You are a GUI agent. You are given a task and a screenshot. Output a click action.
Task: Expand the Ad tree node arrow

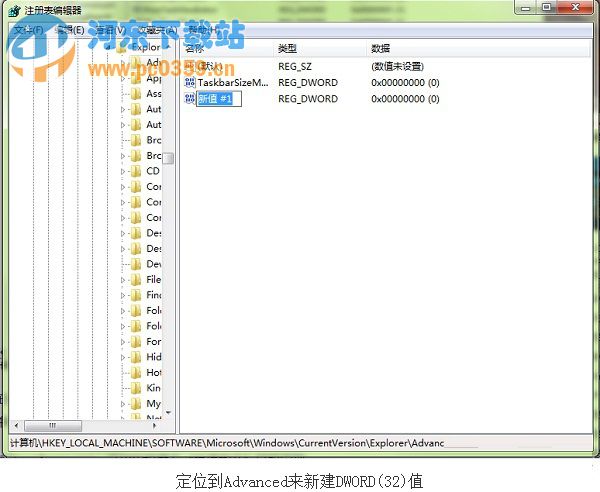point(123,63)
